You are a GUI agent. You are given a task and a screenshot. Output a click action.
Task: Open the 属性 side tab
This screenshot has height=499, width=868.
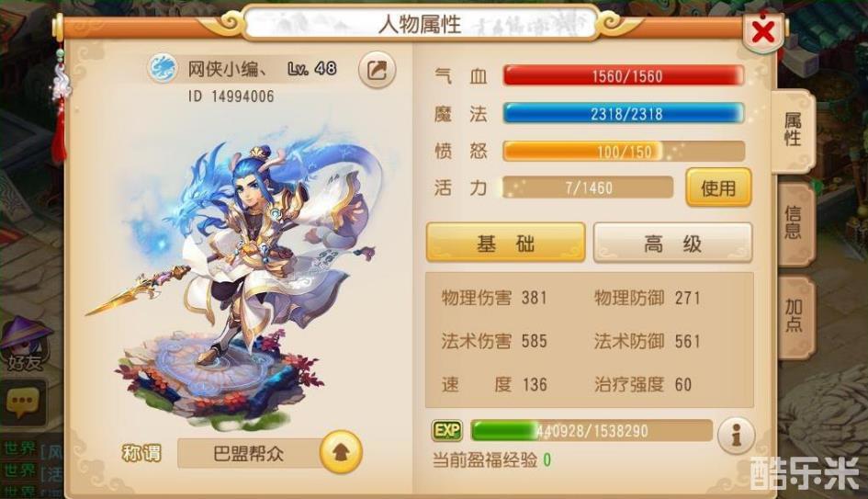[793, 130]
